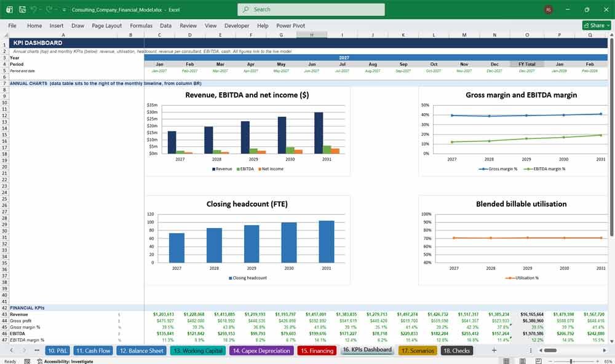Click the Utilisation % legend entry

tap(522, 278)
